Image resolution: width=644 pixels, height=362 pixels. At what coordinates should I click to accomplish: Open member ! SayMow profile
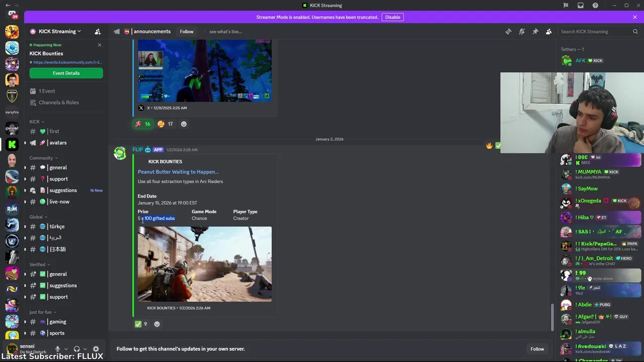600,189
